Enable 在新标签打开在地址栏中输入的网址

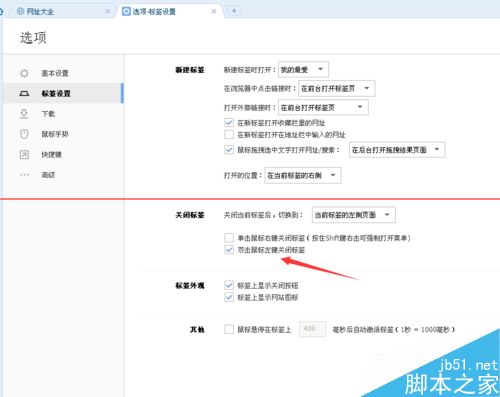coord(229,135)
